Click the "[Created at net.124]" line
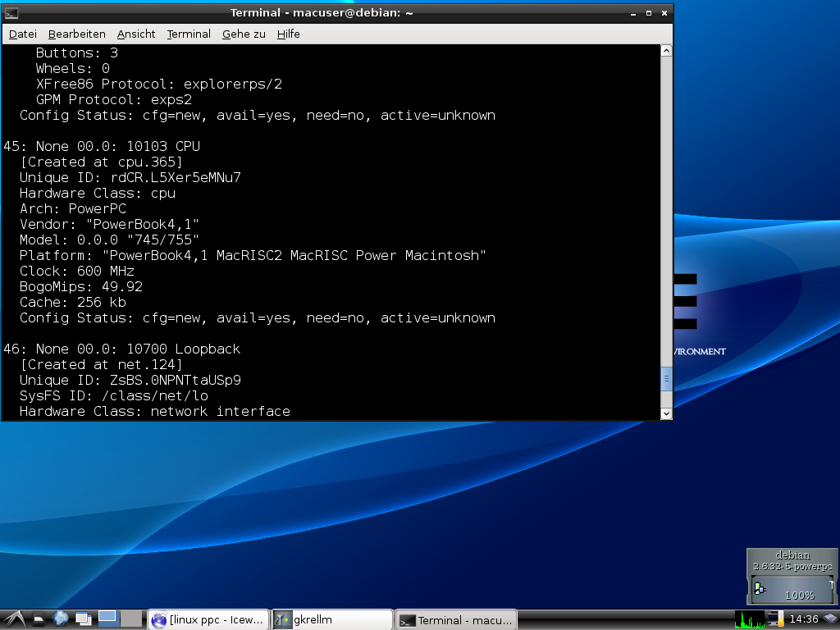The height and width of the screenshot is (630, 840). (x=101, y=364)
